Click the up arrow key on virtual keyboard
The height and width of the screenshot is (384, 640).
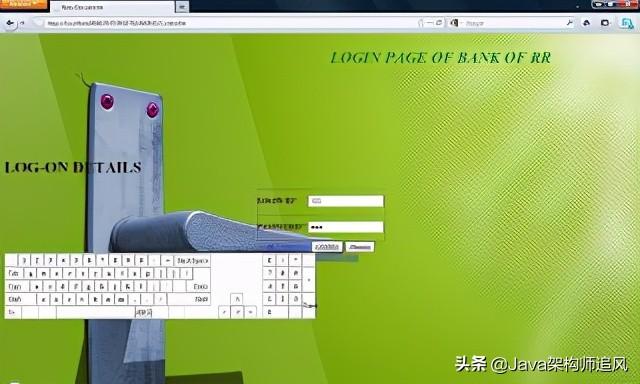[237, 300]
